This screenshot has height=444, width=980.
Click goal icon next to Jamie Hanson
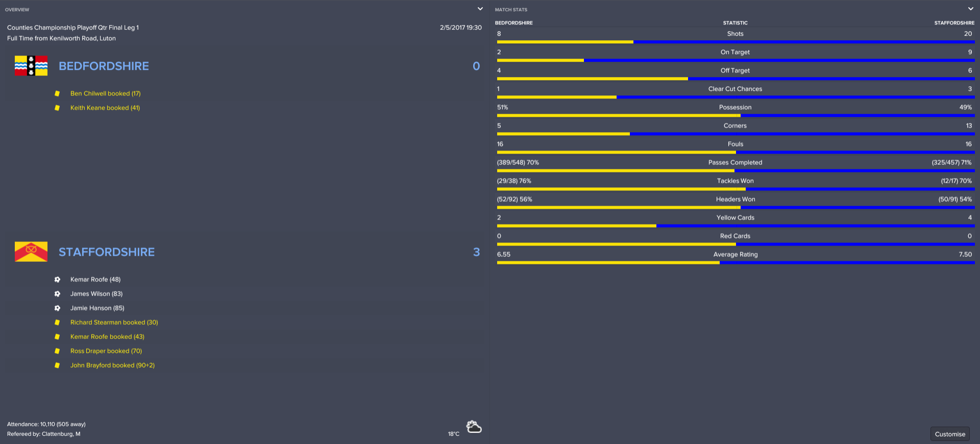coord(57,308)
